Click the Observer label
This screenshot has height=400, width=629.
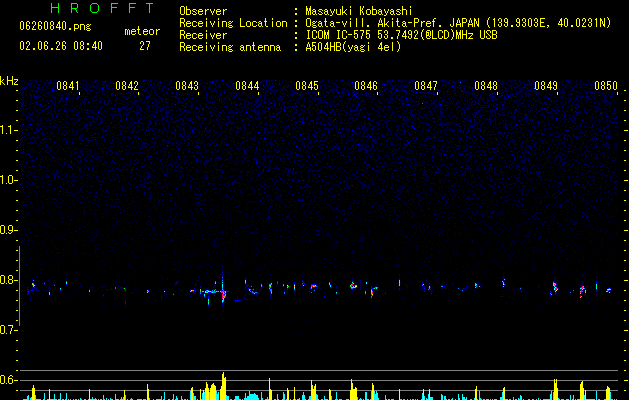(x=203, y=11)
